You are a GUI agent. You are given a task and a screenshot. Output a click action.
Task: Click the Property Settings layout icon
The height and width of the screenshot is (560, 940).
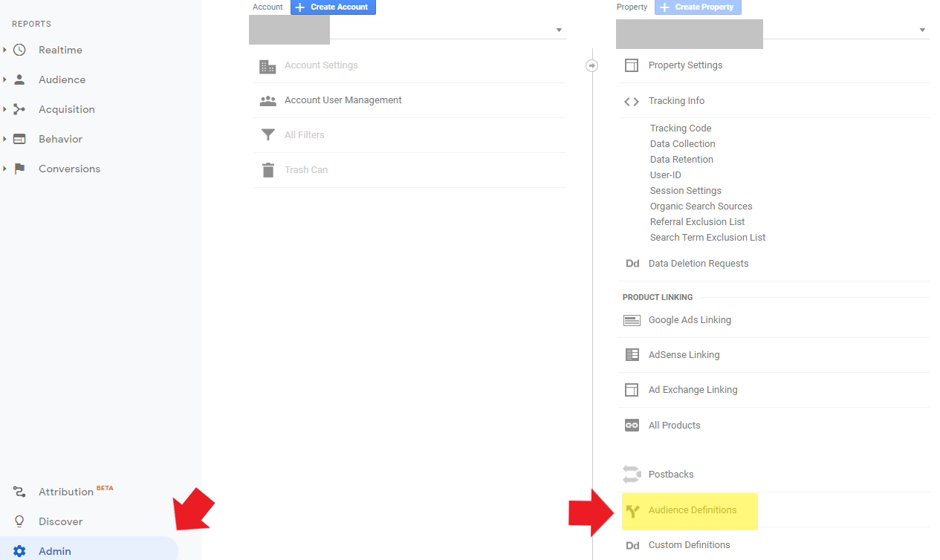point(632,65)
